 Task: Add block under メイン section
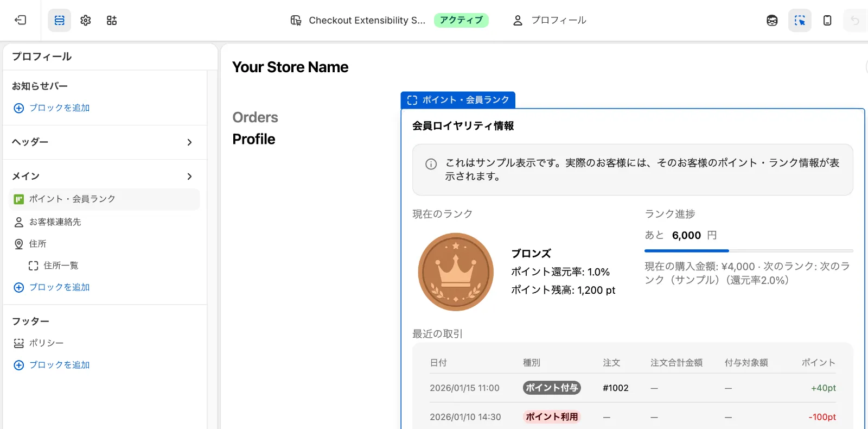click(52, 287)
